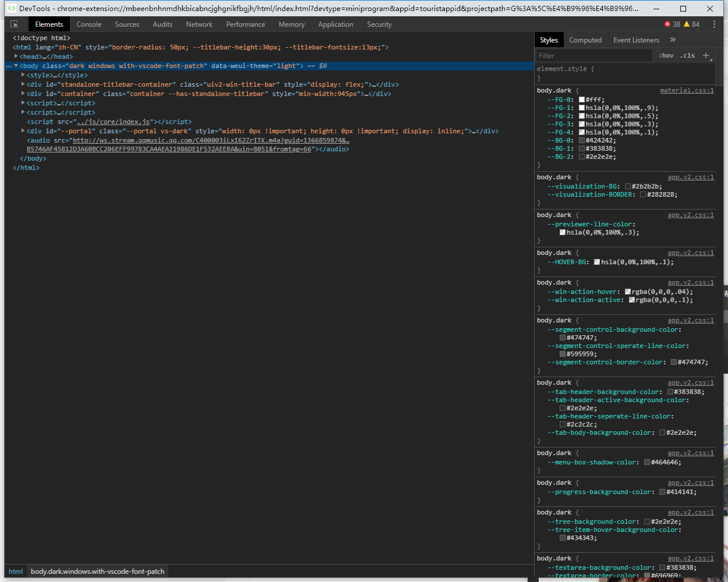Open color swatch for --BG-2 #2e2e2e
Image resolution: width=728 pixels, height=582 pixels.
pyautogui.click(x=581, y=157)
